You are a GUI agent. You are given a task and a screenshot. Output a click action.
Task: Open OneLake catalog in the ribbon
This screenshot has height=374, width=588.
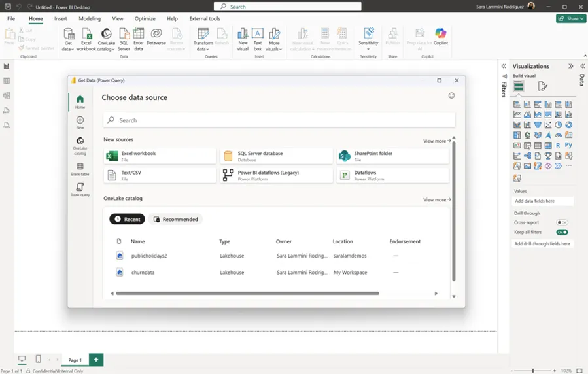(106, 39)
